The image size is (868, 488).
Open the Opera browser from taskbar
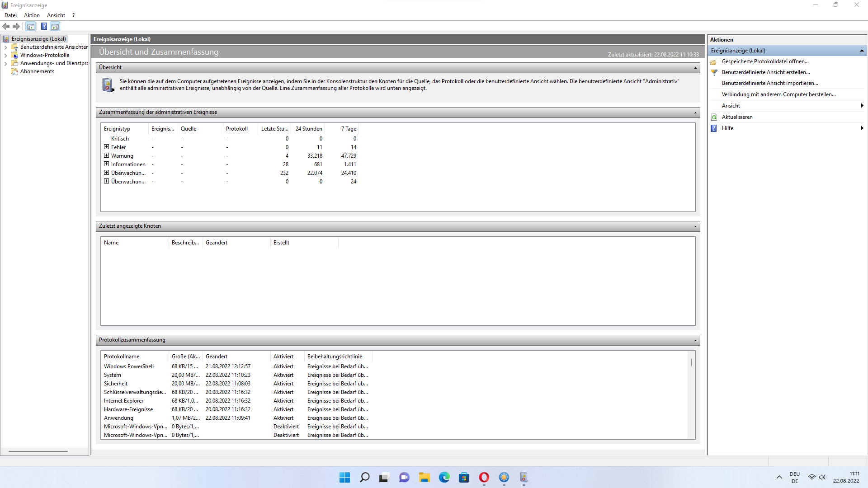click(484, 477)
